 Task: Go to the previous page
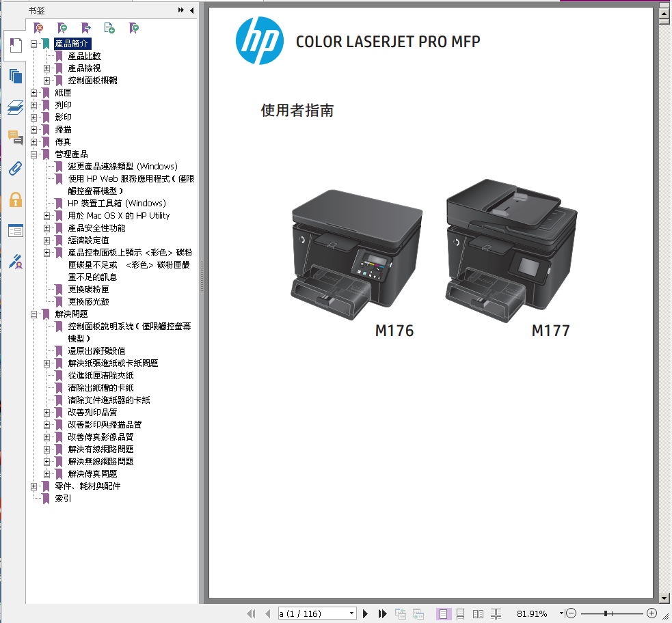pos(268,613)
